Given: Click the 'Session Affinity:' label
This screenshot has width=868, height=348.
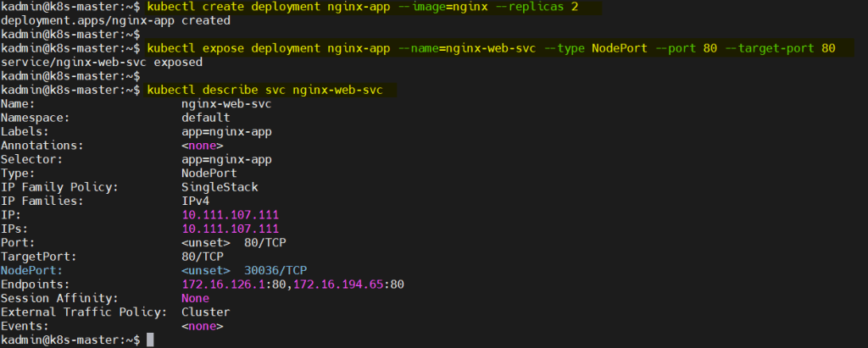Looking at the screenshot, I should coord(60,298).
